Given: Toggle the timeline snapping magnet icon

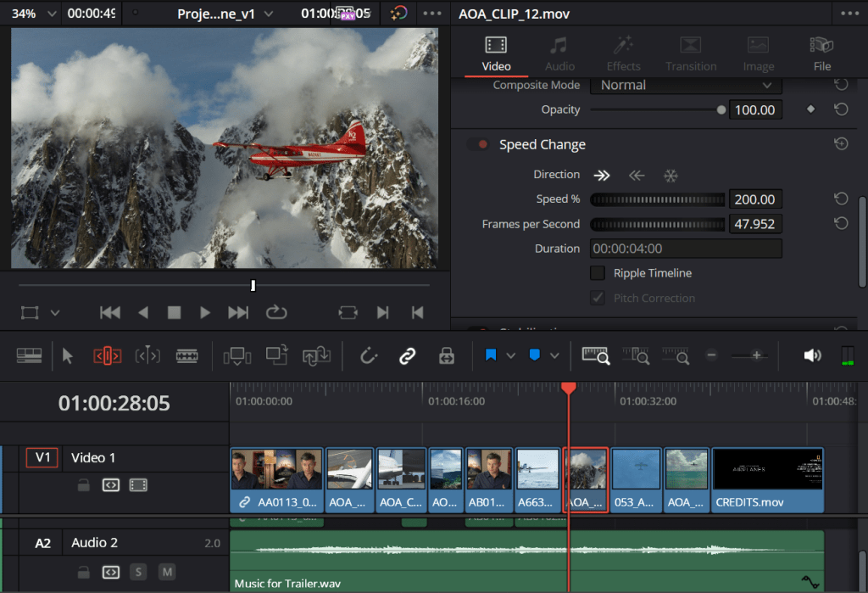Looking at the screenshot, I should click(369, 356).
